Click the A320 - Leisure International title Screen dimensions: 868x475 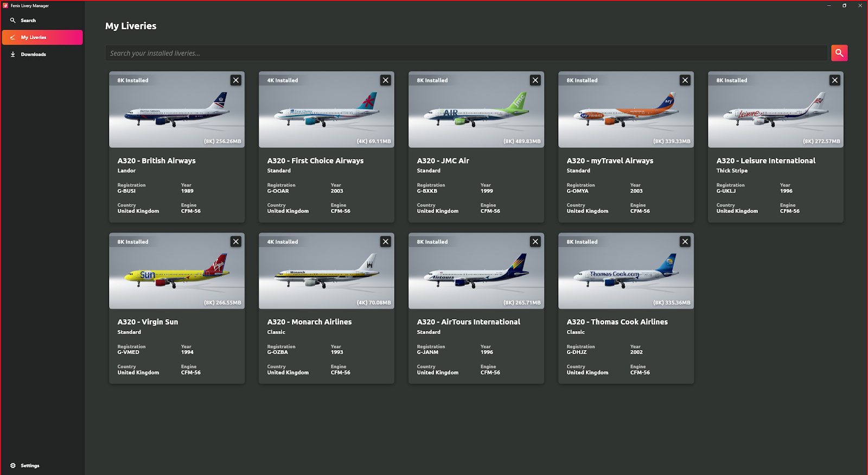click(x=766, y=161)
